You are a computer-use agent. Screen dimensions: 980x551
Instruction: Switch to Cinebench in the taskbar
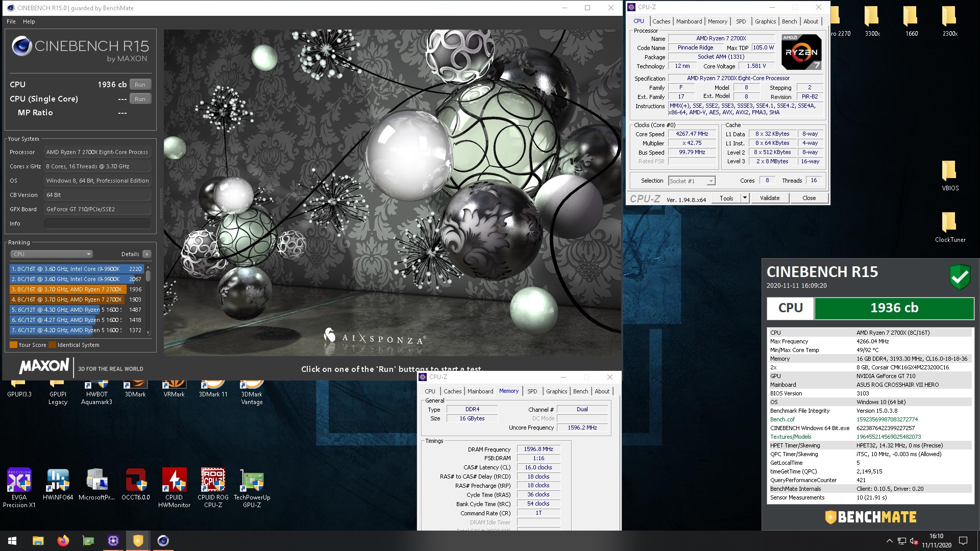(x=163, y=541)
